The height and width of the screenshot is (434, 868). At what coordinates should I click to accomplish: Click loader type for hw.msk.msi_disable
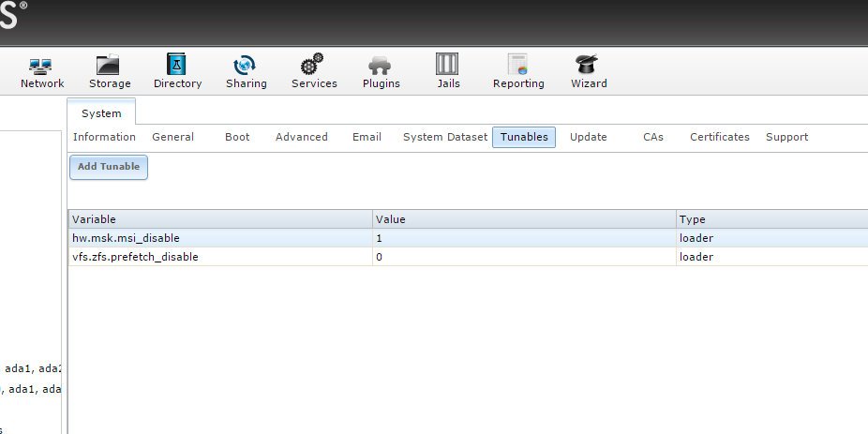coord(696,238)
